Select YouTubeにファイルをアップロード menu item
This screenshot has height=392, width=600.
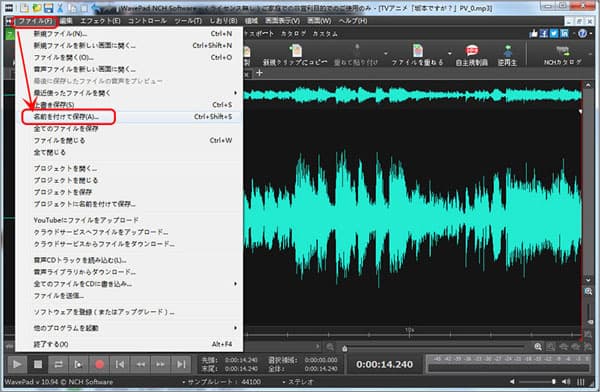pyautogui.click(x=129, y=220)
